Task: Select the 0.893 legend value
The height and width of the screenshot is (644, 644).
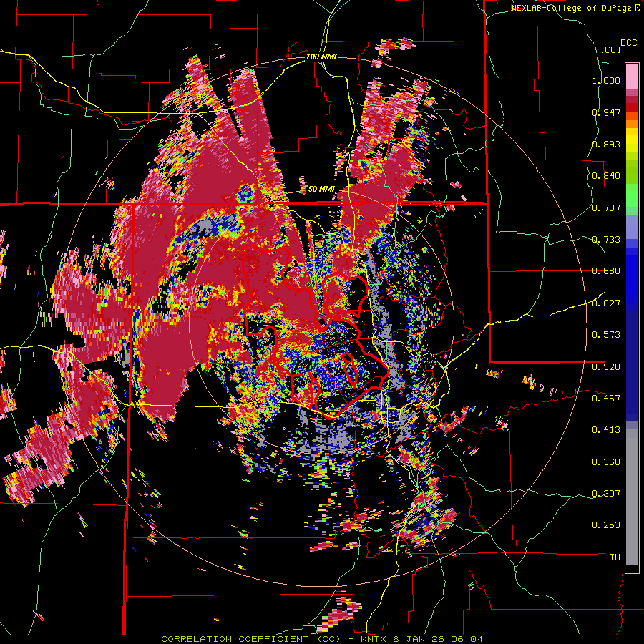Action: [606, 144]
